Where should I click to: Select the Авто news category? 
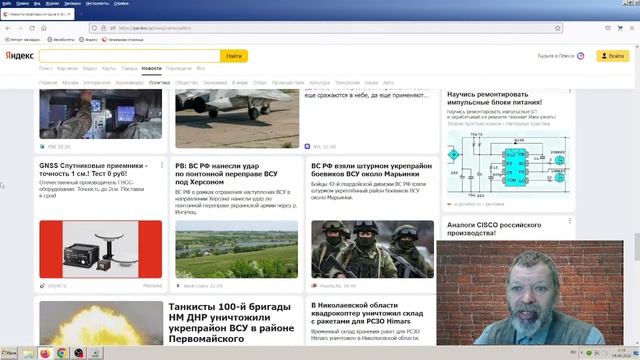tap(388, 83)
